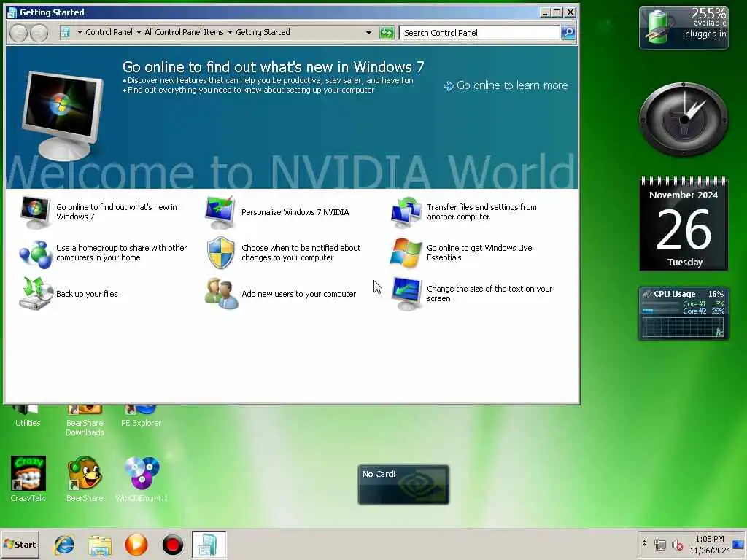Viewport: 747px width, 560px height.
Task: Click the analog clock gadget
Action: click(x=684, y=119)
